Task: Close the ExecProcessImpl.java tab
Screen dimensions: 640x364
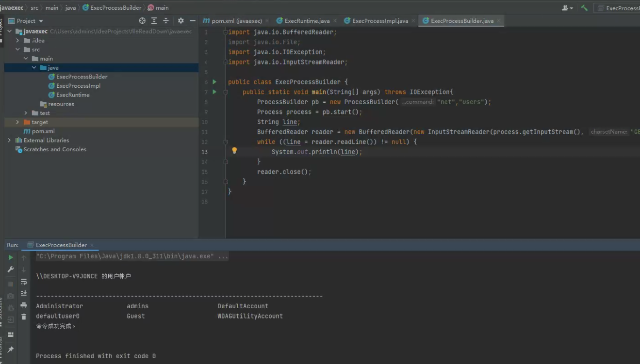Action: tap(413, 21)
